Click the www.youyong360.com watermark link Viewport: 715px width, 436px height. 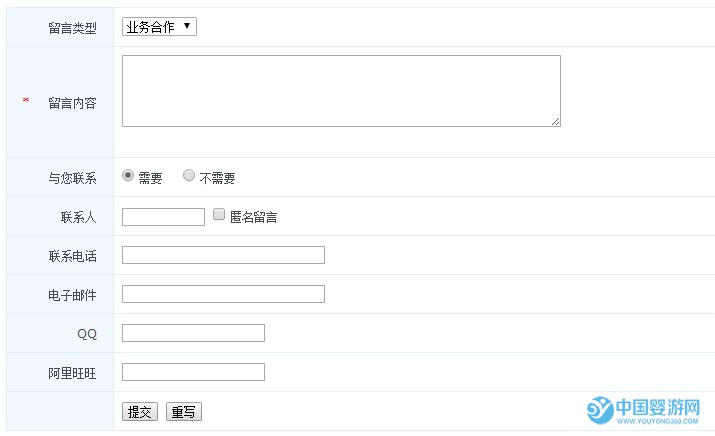pos(658,421)
